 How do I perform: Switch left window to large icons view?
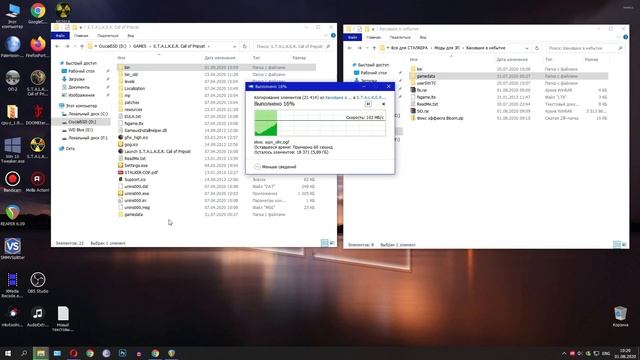tap(332, 243)
